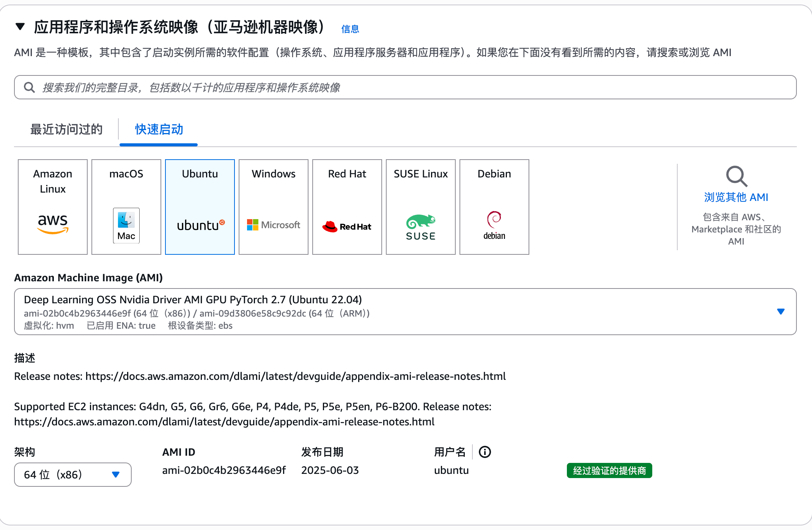Click the search icon in the AMI search bar
Viewport: 812px width, 530px height.
[x=29, y=88]
